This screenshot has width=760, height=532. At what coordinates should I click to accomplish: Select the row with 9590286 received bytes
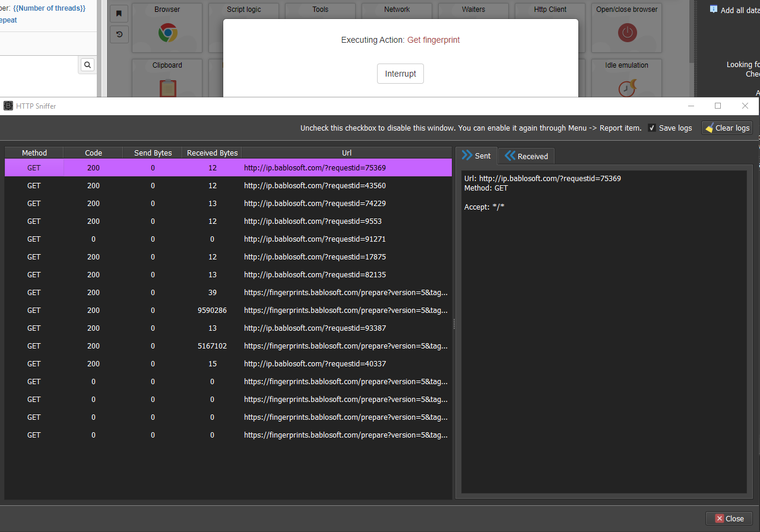point(212,311)
